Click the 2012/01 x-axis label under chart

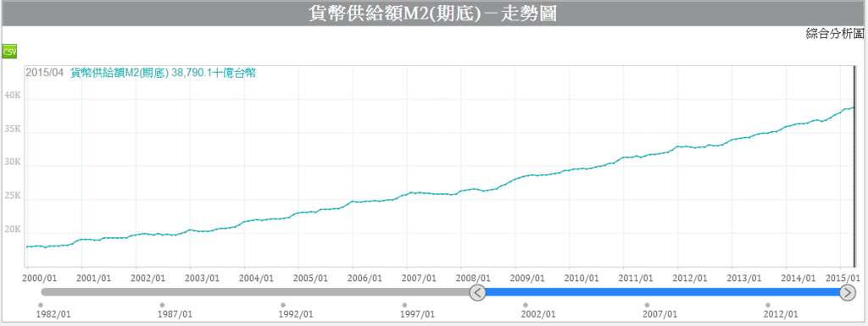point(690,278)
